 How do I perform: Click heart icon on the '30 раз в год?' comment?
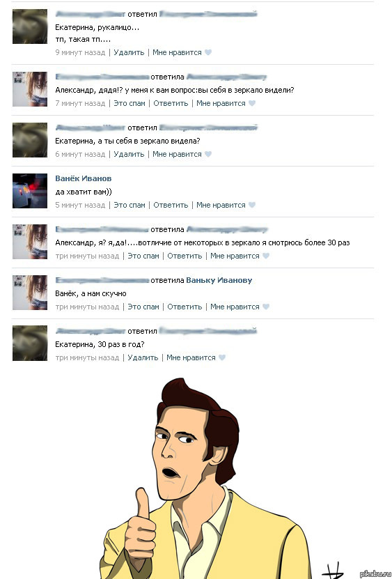coord(222,358)
